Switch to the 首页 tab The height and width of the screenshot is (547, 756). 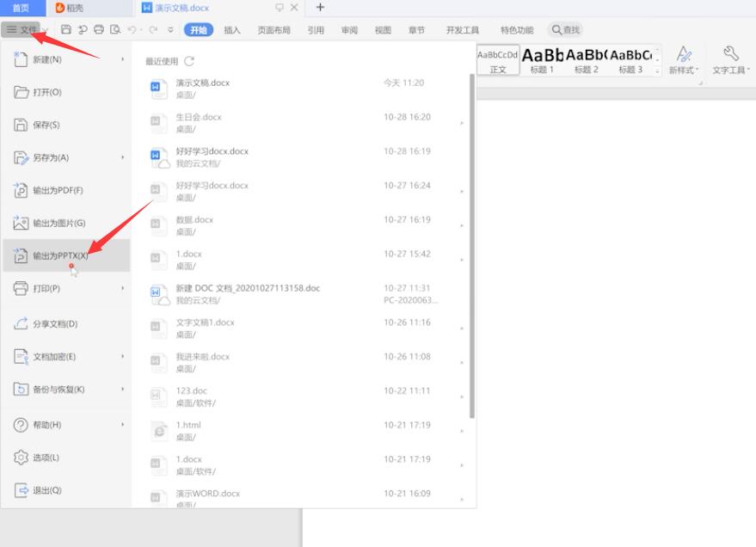[x=22, y=8]
